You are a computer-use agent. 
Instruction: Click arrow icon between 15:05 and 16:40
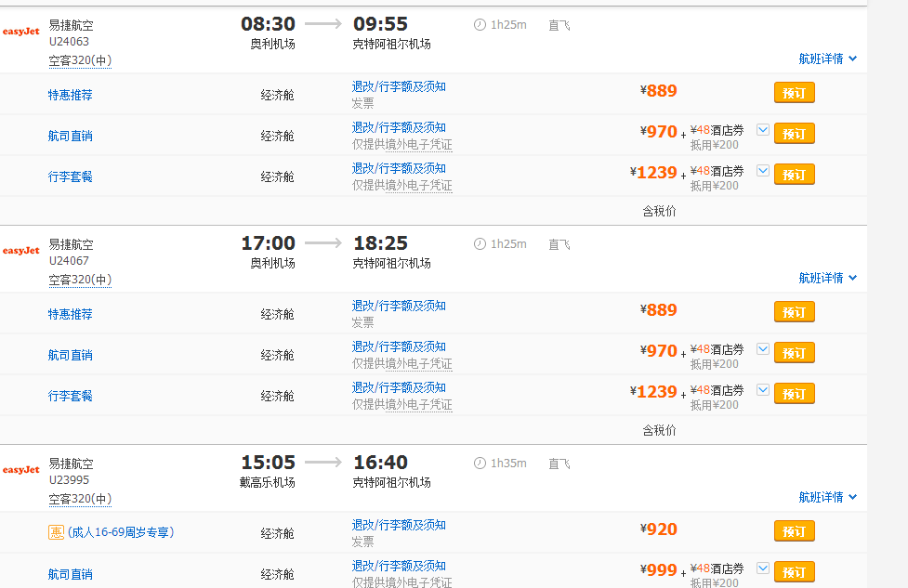(x=323, y=463)
